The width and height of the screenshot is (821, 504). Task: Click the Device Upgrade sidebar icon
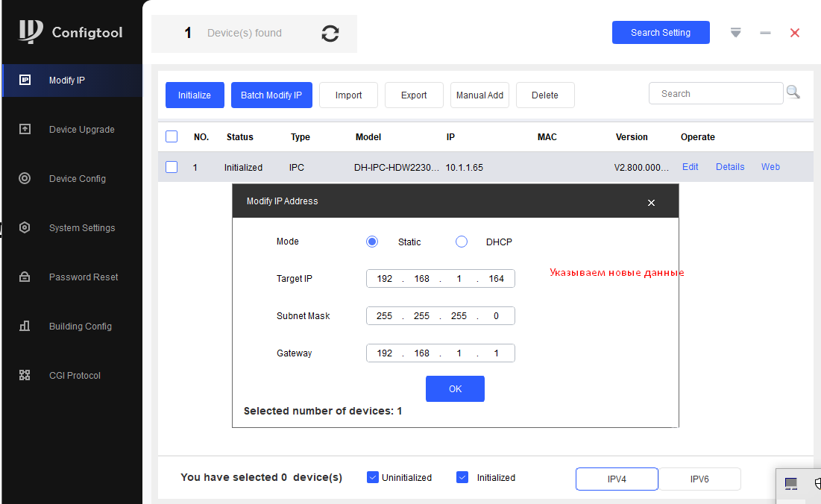click(25, 129)
